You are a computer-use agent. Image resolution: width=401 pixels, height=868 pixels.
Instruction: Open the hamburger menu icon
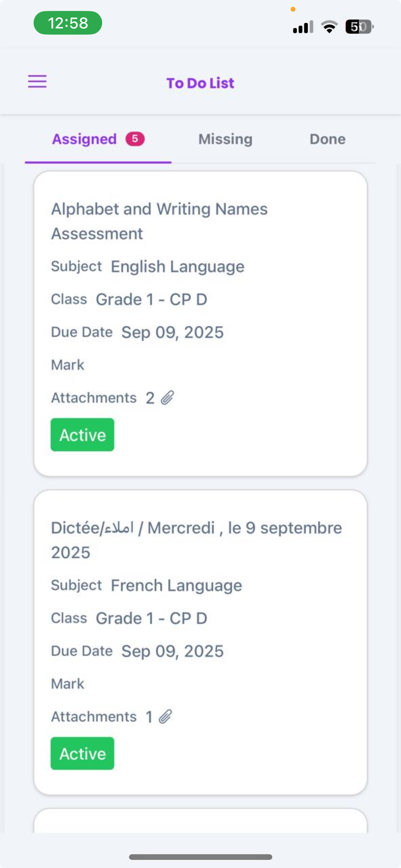coord(37,81)
